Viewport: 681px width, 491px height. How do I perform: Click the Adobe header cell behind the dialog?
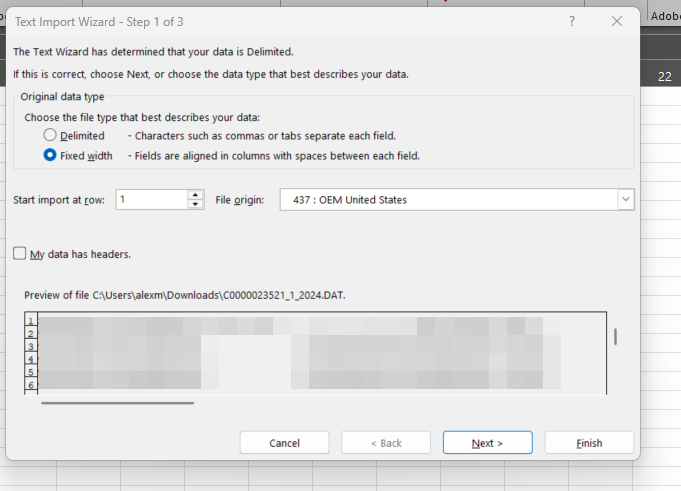click(664, 15)
